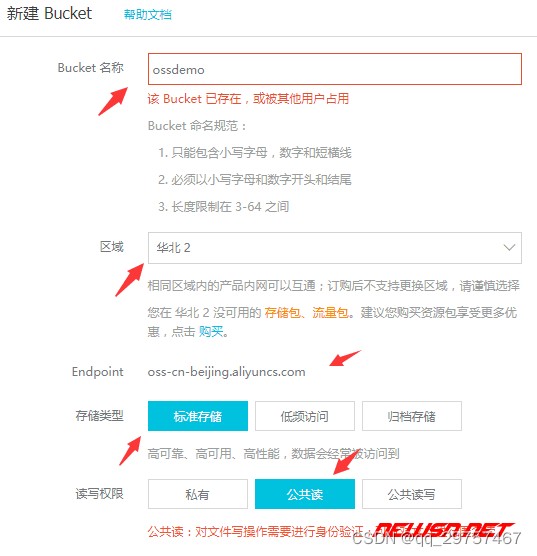Expand the 区域 chevron arrow

point(509,248)
